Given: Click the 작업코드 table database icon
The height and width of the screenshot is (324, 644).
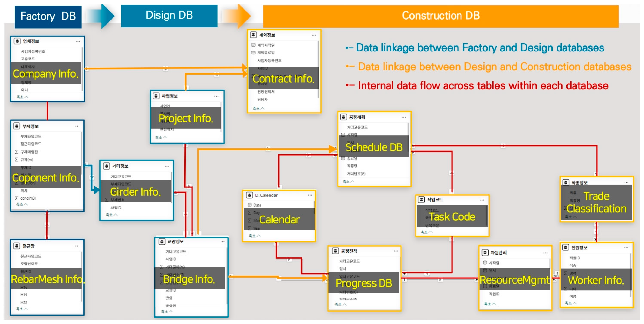Looking at the screenshot, I should coord(421,200).
